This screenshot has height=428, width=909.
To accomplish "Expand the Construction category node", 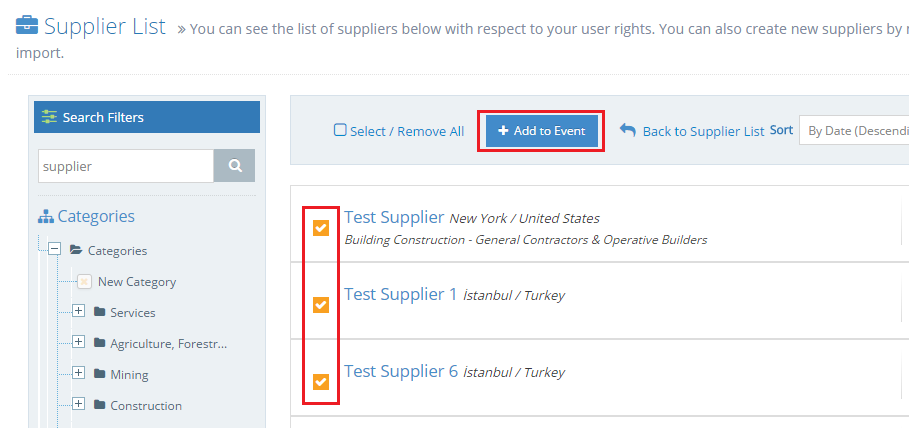I will point(78,404).
